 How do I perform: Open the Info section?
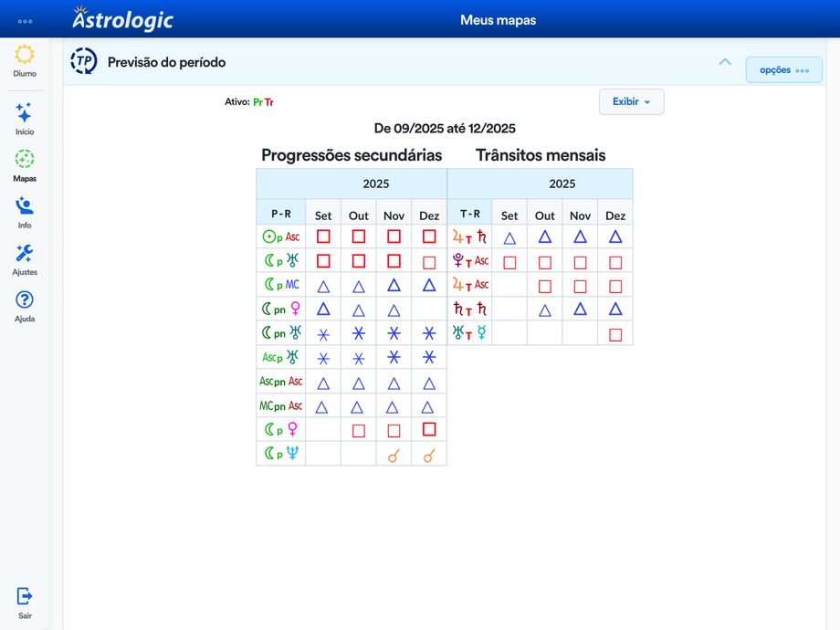click(x=25, y=213)
